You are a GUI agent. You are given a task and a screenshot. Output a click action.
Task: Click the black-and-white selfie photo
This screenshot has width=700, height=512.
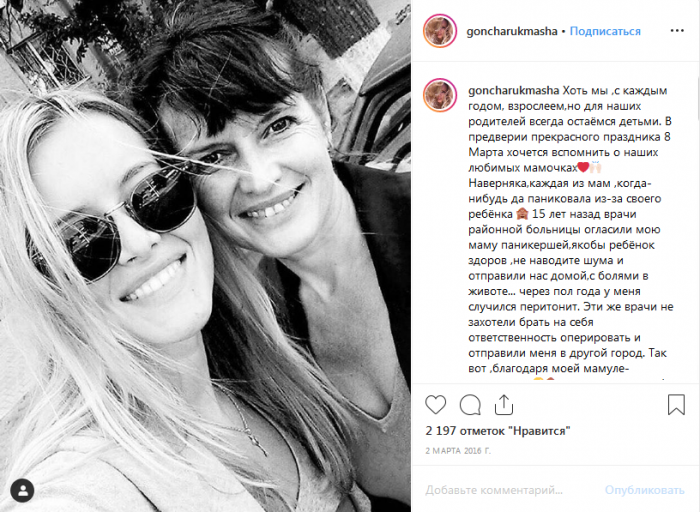[205, 256]
